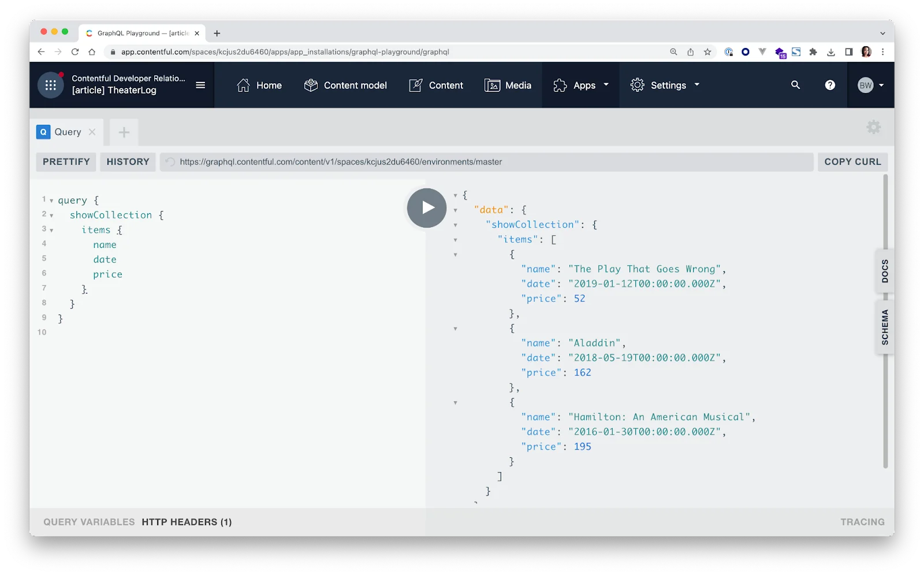Image resolution: width=924 pixels, height=575 pixels.
Task: Close the GraphQL Playground browser tab
Action: (197, 34)
